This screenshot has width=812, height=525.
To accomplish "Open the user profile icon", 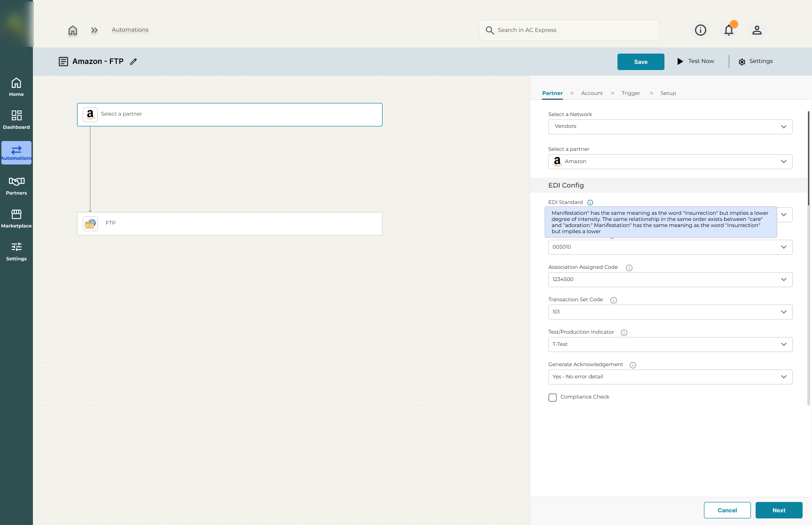I will click(x=757, y=30).
